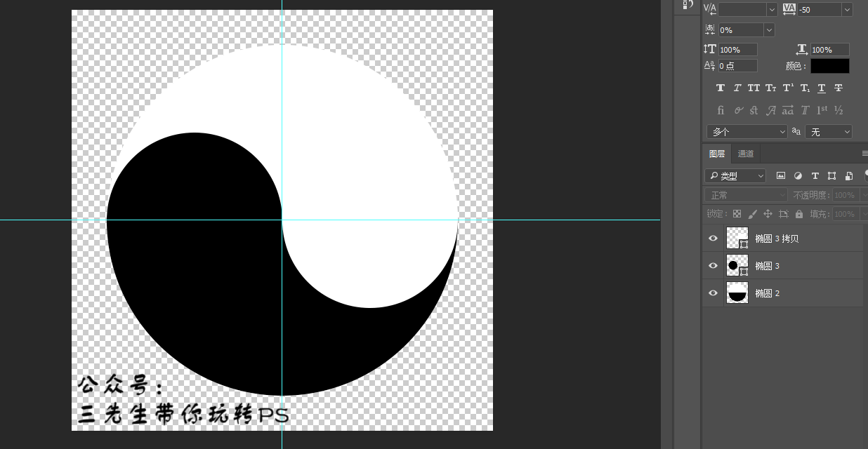This screenshot has width=868, height=449.
Task: Filter layers by shape layer icon
Action: click(831, 176)
